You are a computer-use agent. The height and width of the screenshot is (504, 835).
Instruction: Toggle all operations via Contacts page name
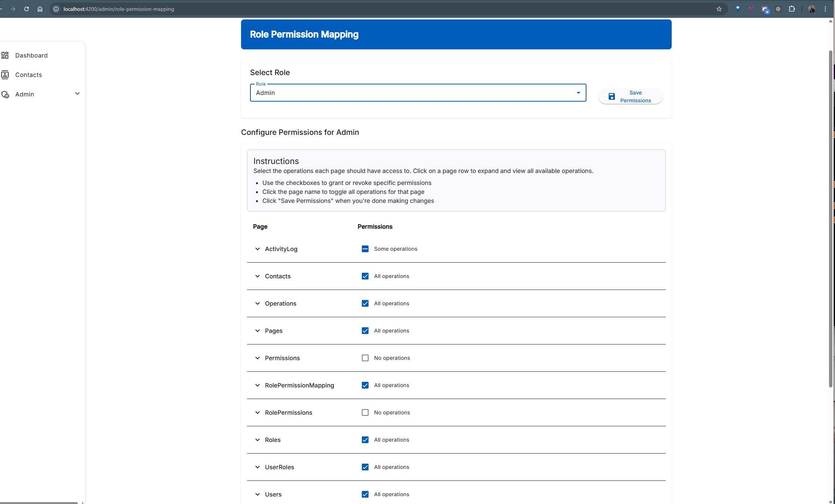pos(278,276)
